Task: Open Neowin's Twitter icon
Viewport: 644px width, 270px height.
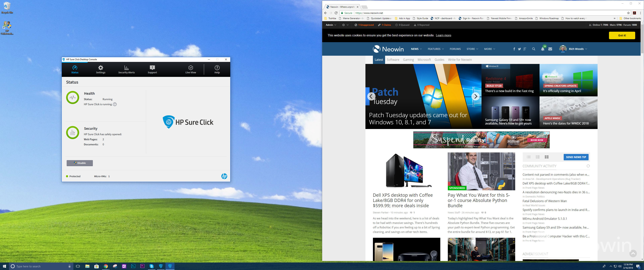Action: [519, 49]
